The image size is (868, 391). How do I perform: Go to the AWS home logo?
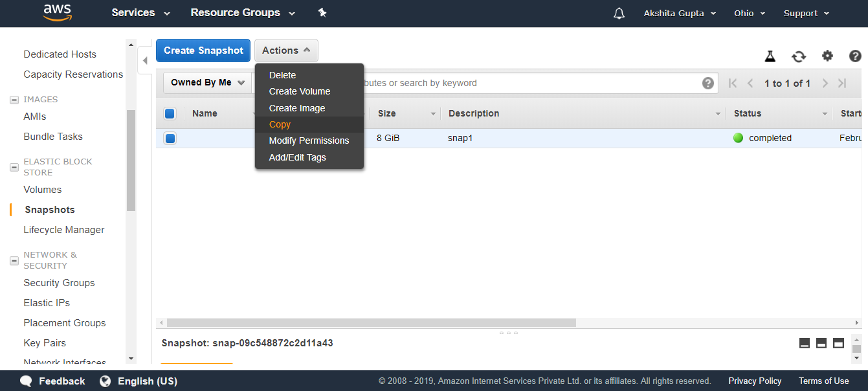58,13
